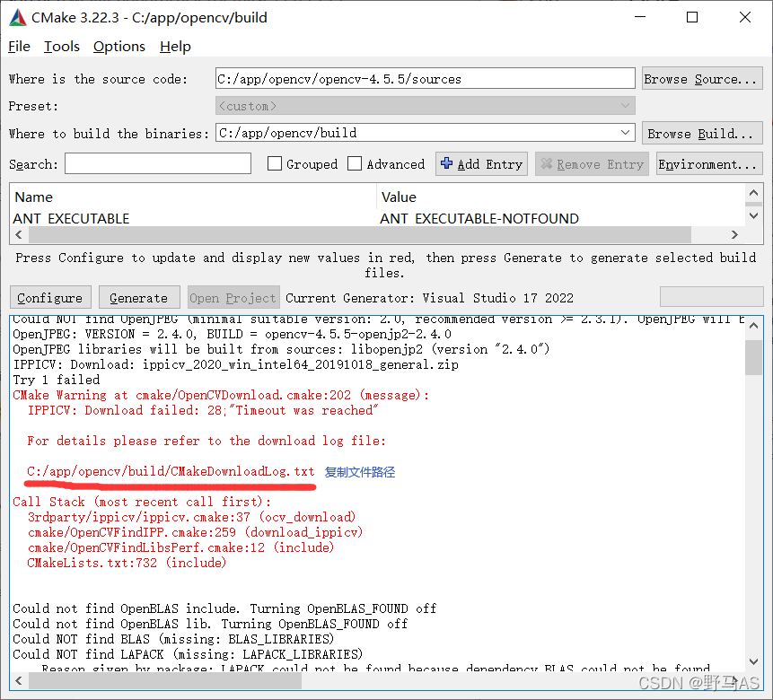Click the output log scroll left arrow
Screen dimensions: 773x700
click(19, 681)
